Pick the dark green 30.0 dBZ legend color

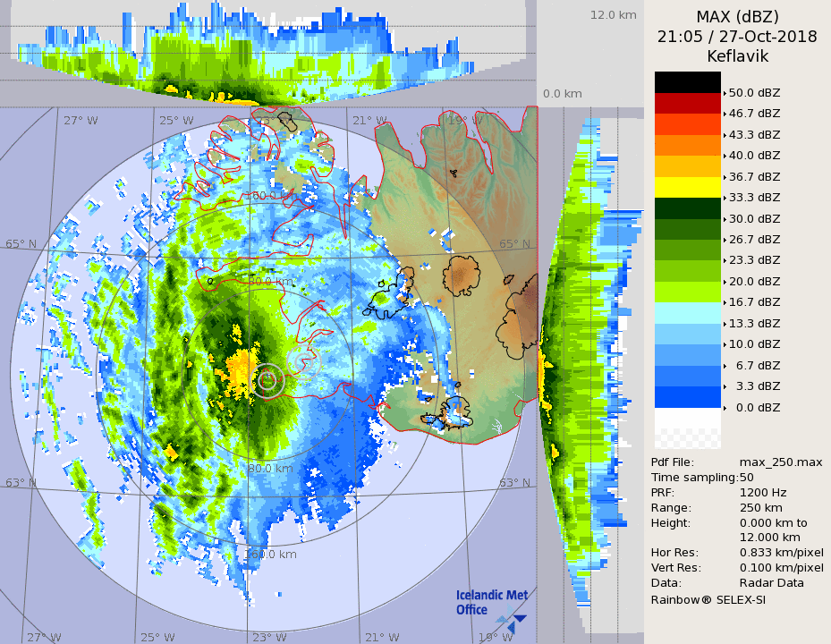(x=687, y=208)
